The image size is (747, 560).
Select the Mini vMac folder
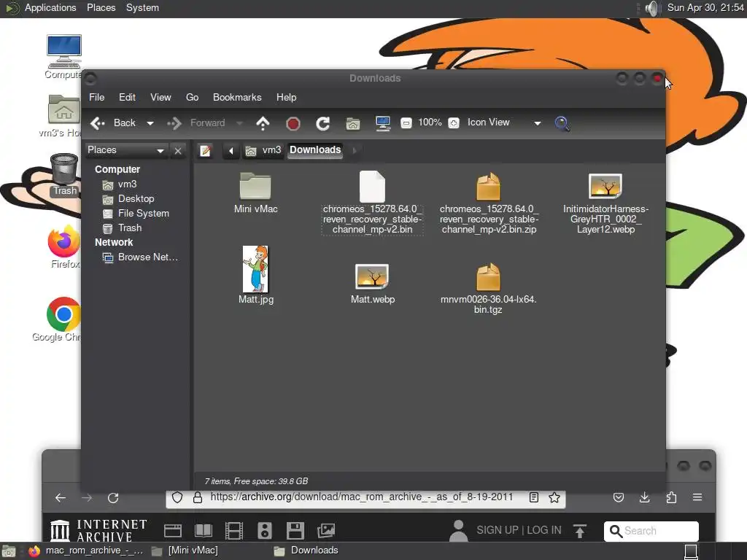(x=255, y=192)
